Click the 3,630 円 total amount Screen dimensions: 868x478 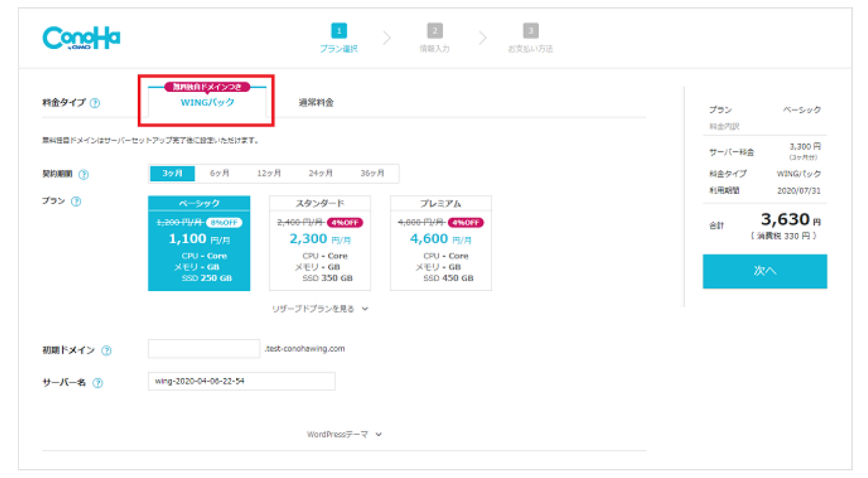pyautogui.click(x=791, y=219)
